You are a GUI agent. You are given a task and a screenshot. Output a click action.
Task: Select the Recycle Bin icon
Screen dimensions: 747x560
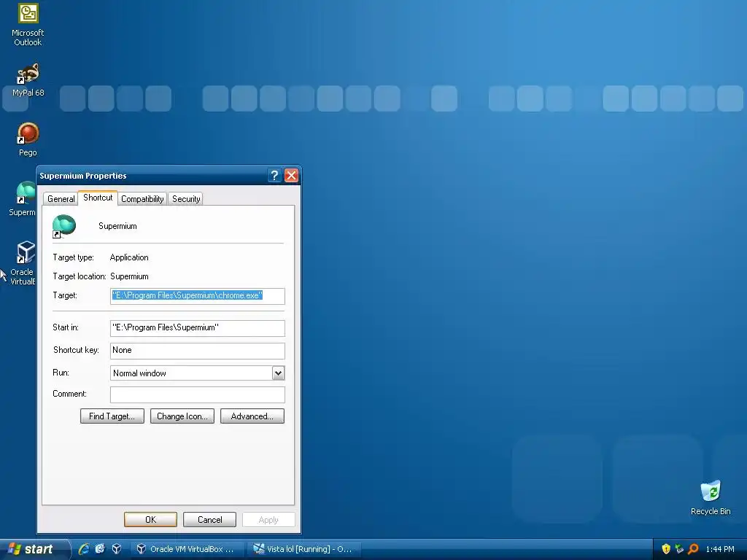(711, 497)
